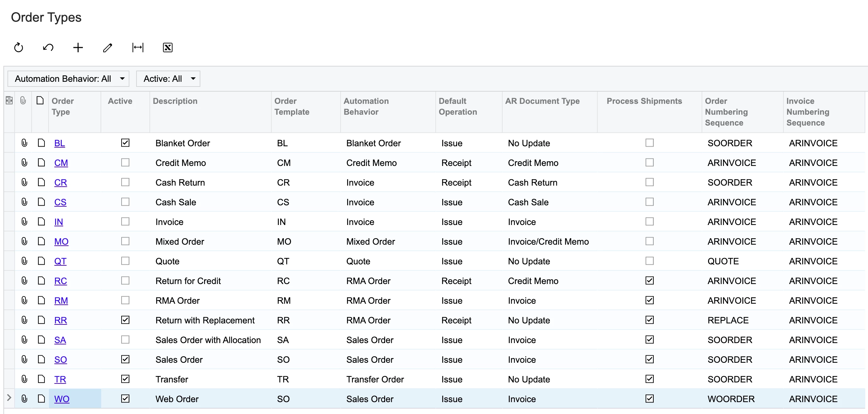Open the TR order type link
This screenshot has height=414, width=868.
click(60, 379)
